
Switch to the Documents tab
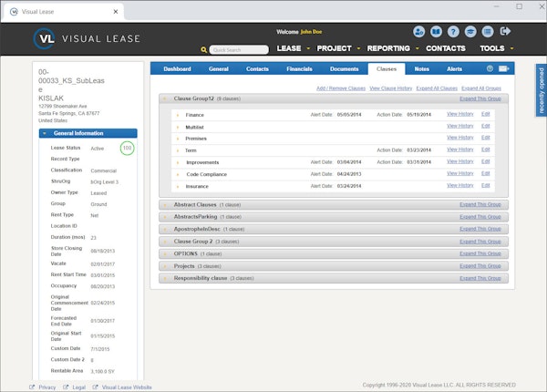(345, 69)
